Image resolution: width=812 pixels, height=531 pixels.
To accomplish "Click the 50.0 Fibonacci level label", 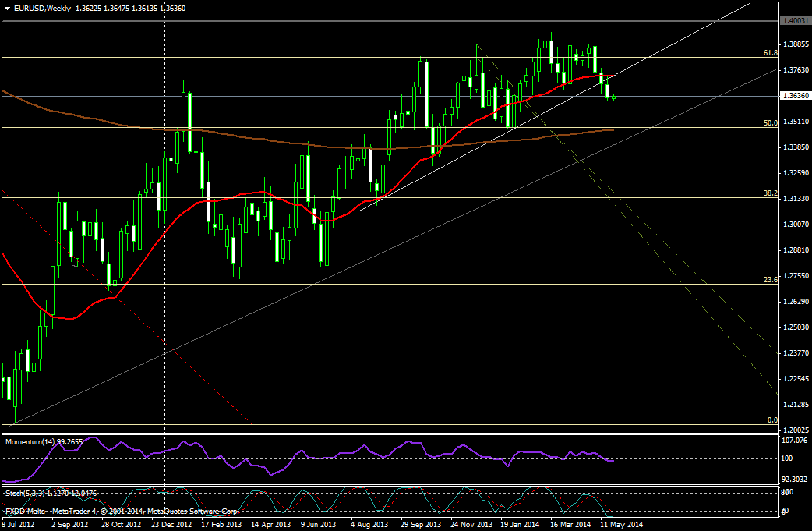I will click(770, 122).
